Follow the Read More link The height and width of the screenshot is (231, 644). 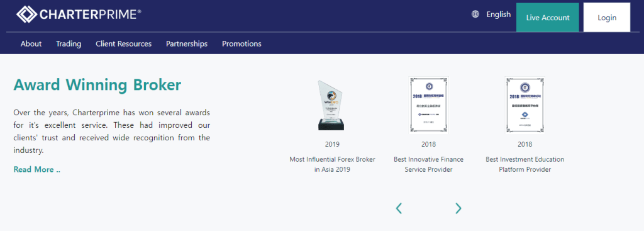click(37, 169)
